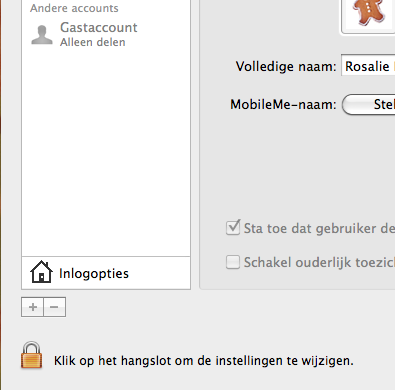Click empty white area of the accounts list
Viewport: 395px width, 390px height.
106,150
